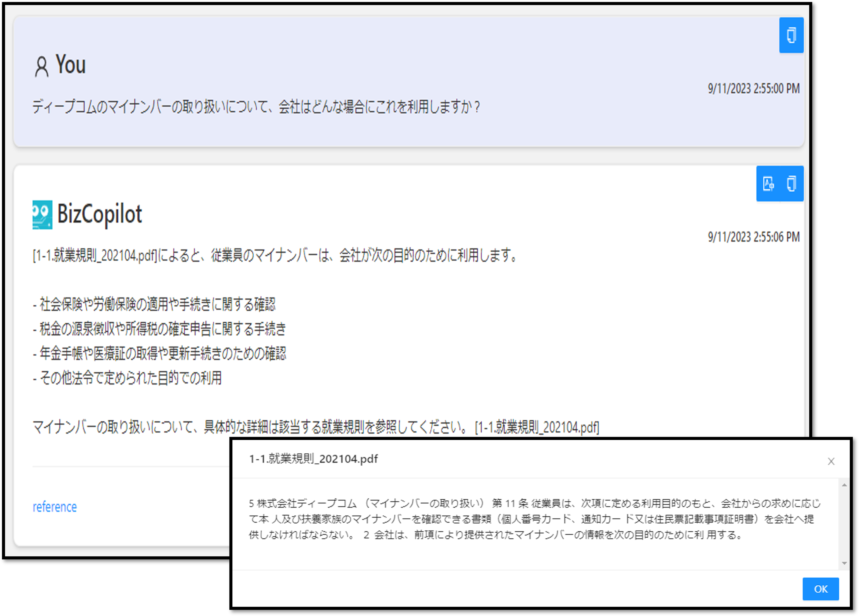Viewport: 859px width, 616px height.
Task: Click the dialog scrollbar up arrow
Action: (x=844, y=485)
